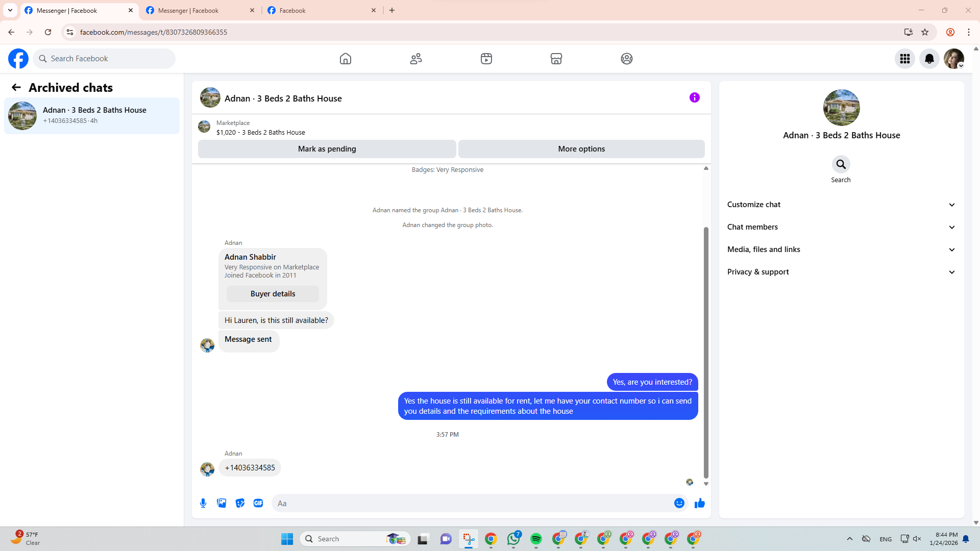The image size is (980, 551).
Task: Click the voice clip microphone icon
Action: click(203, 503)
